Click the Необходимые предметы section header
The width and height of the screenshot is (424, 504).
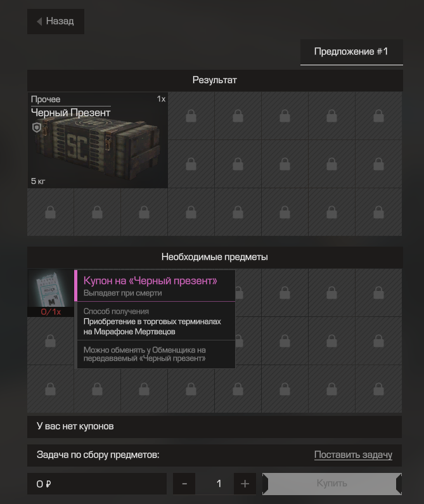point(215,257)
